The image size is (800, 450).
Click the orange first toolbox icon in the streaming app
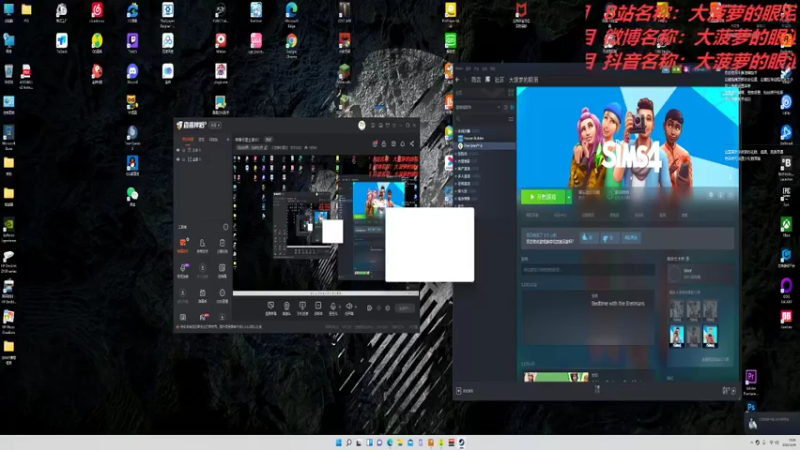click(x=183, y=245)
